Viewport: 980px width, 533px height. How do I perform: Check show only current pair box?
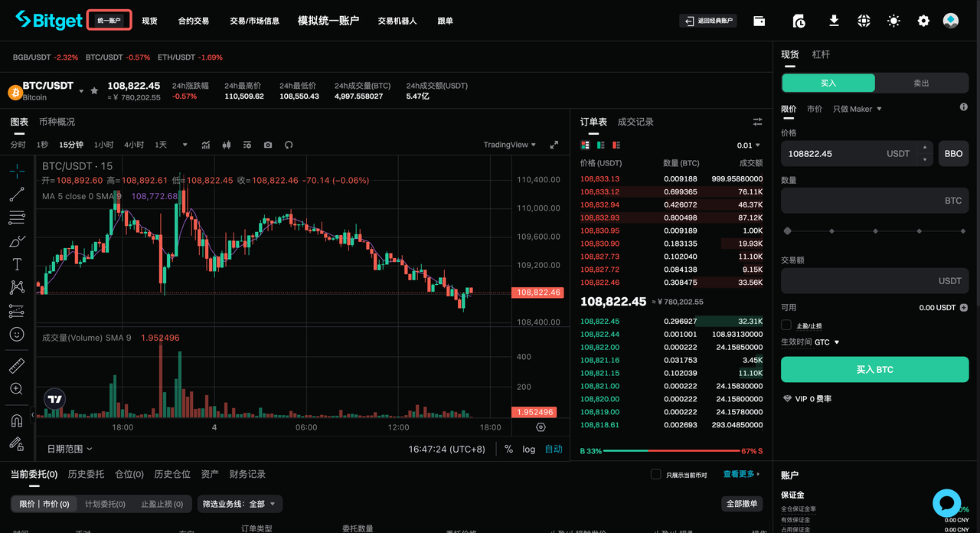pyautogui.click(x=655, y=474)
